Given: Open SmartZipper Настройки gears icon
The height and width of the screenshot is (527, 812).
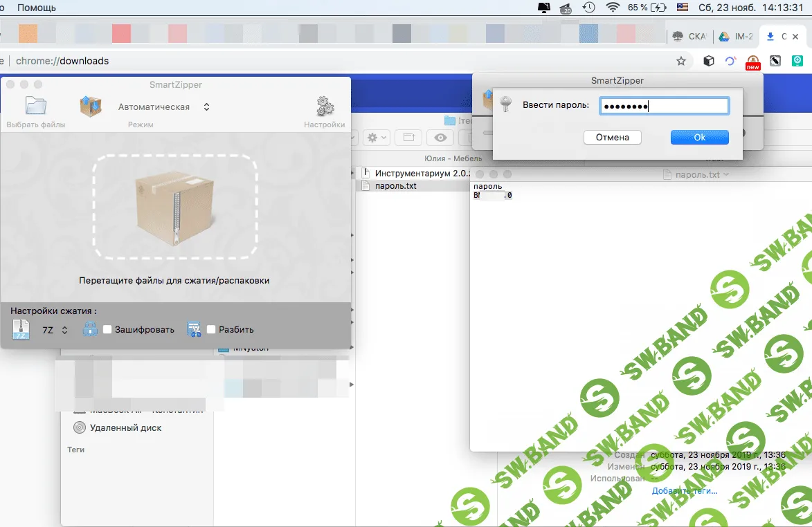Looking at the screenshot, I should [x=325, y=107].
